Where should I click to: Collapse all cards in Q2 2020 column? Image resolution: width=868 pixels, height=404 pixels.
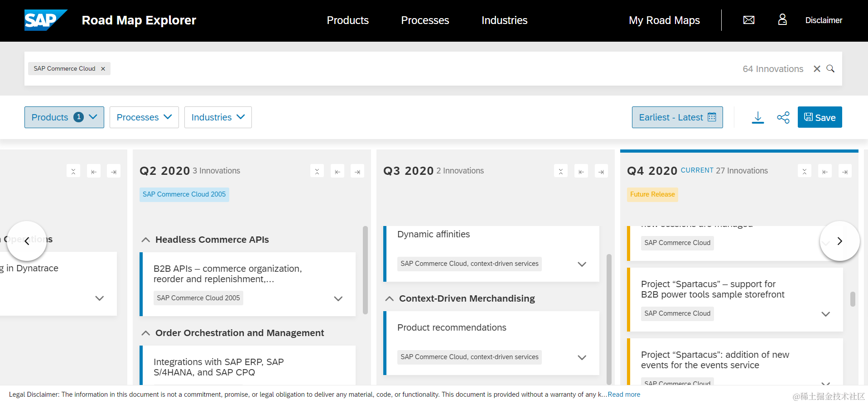click(317, 171)
